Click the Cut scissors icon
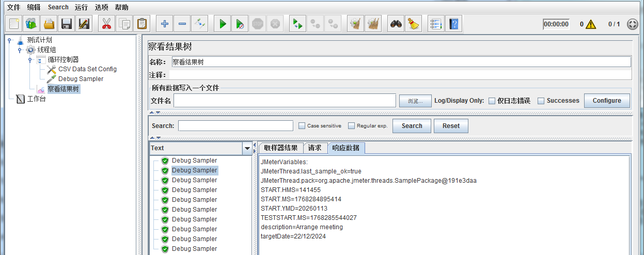644x255 pixels. click(x=106, y=24)
